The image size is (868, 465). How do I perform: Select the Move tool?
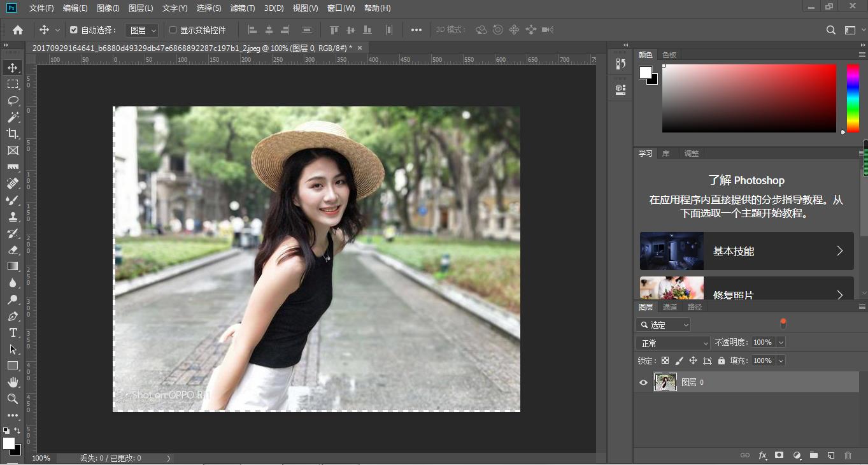coord(13,67)
